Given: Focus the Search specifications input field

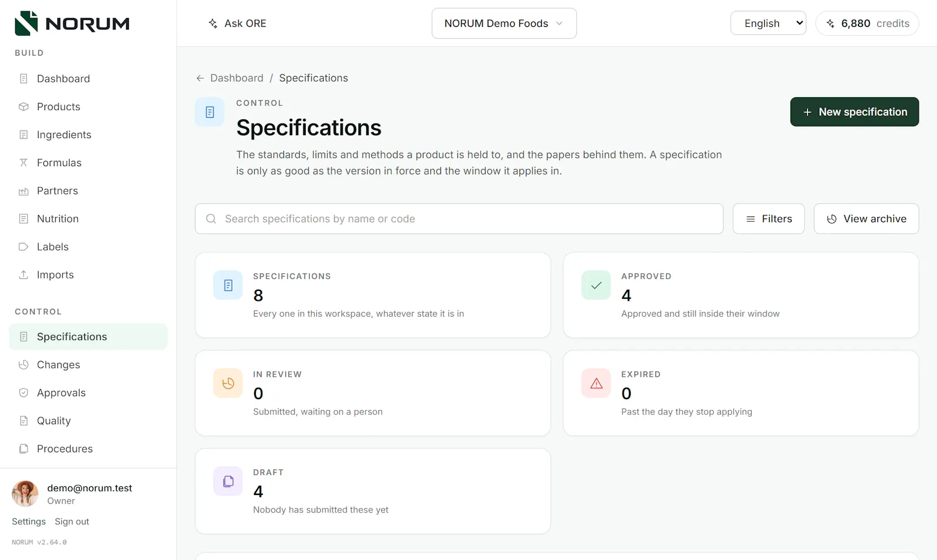Looking at the screenshot, I should 459,219.
